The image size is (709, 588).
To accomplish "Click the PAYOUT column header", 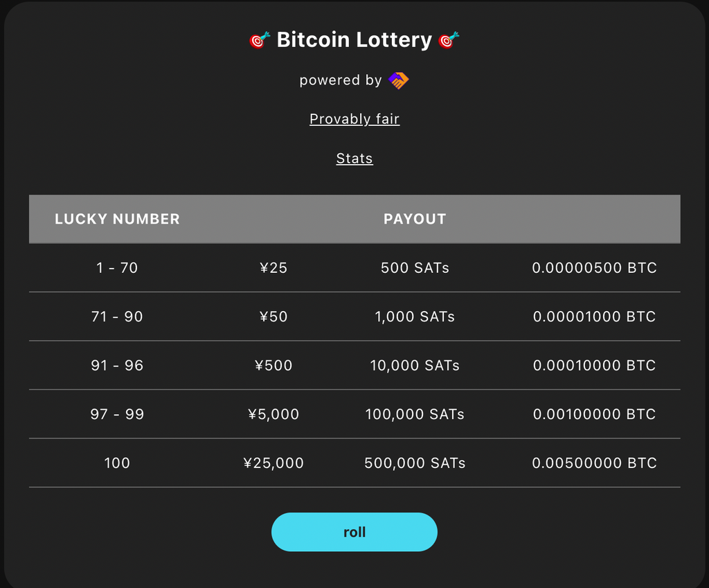I will pos(415,219).
